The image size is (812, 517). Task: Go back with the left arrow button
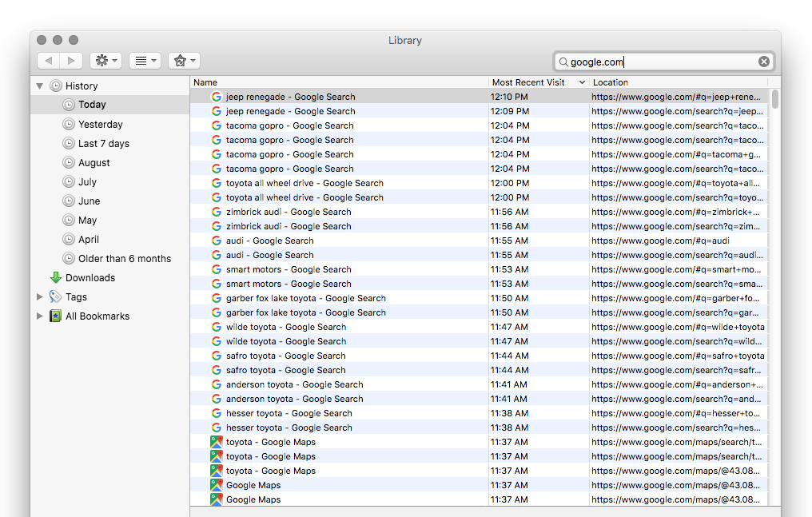point(49,61)
